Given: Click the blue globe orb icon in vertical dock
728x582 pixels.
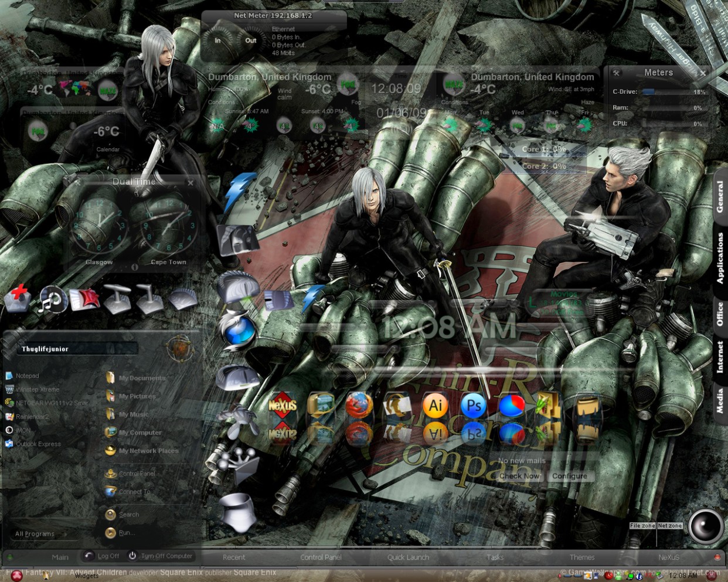Looking at the screenshot, I should point(240,331).
